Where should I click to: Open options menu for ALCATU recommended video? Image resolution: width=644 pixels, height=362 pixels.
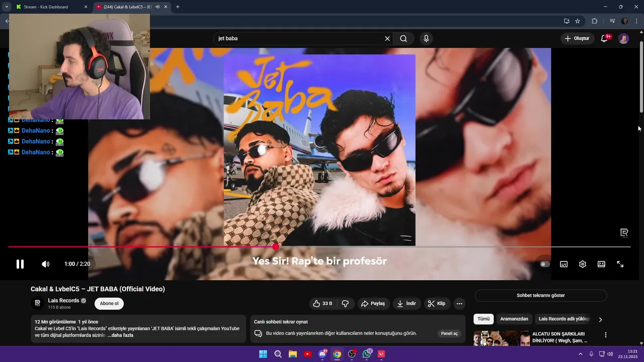(606, 335)
